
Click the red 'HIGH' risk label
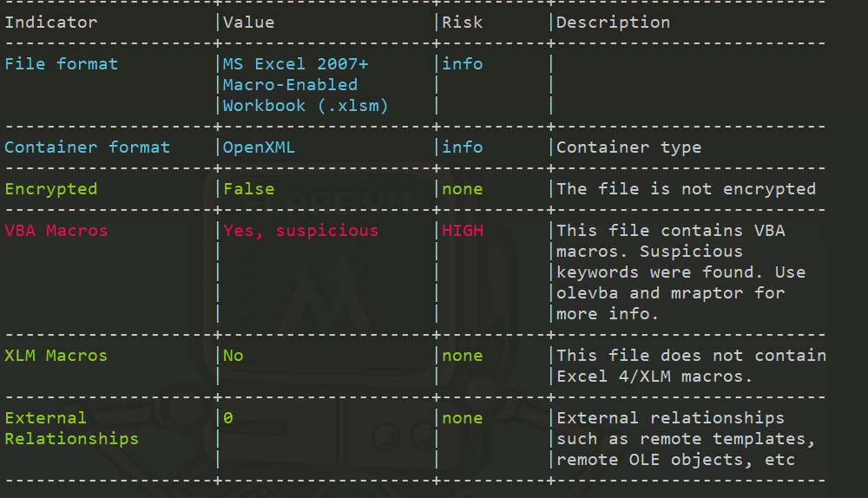click(462, 231)
